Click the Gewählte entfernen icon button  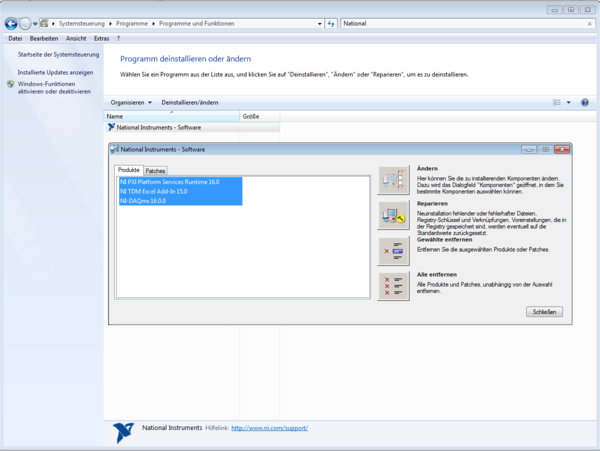pos(393,251)
